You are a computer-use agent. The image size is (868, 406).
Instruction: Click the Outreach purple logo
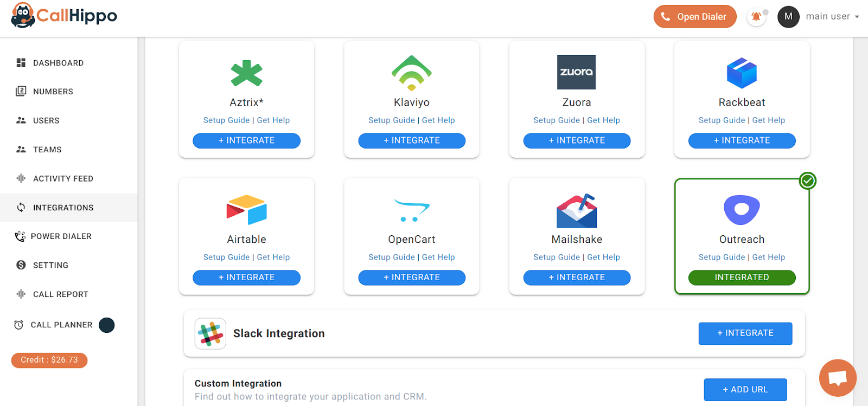tap(742, 210)
